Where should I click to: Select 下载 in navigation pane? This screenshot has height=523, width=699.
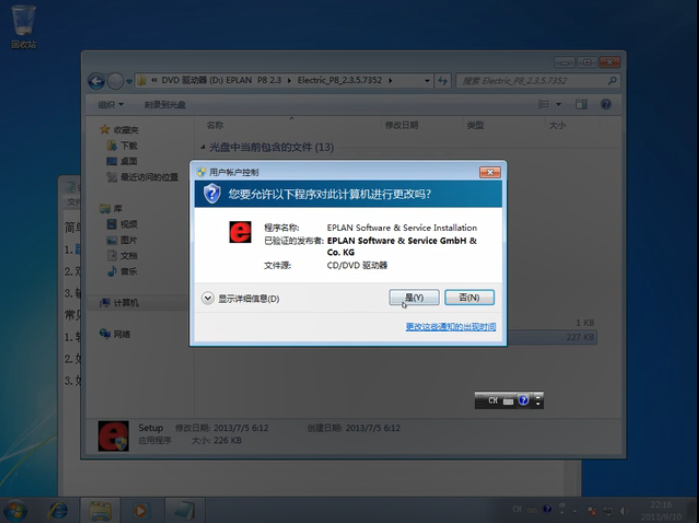pyautogui.click(x=122, y=145)
